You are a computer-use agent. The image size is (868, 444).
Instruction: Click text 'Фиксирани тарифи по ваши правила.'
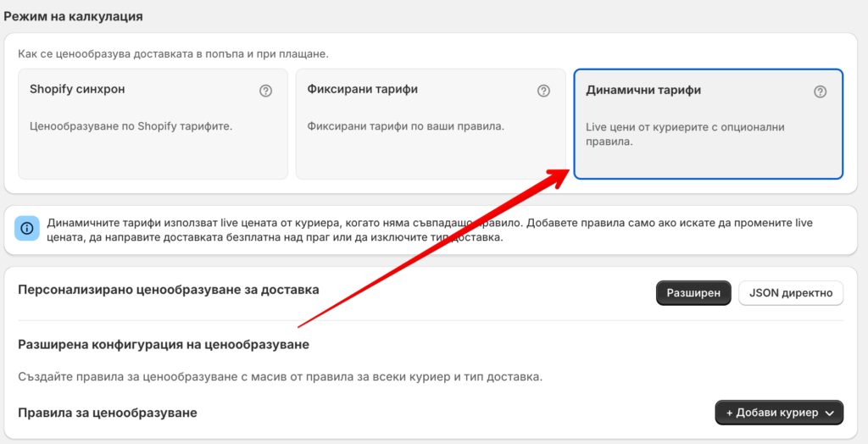click(x=405, y=126)
